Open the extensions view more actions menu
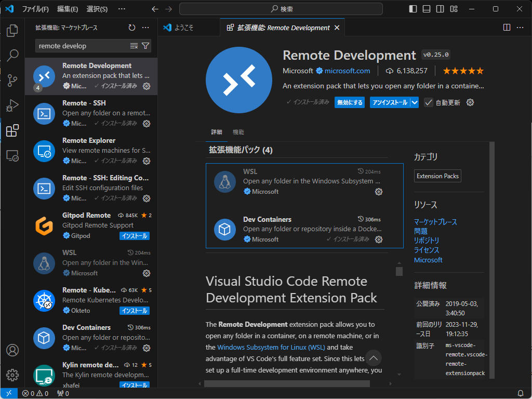The height and width of the screenshot is (399, 532). [x=145, y=28]
